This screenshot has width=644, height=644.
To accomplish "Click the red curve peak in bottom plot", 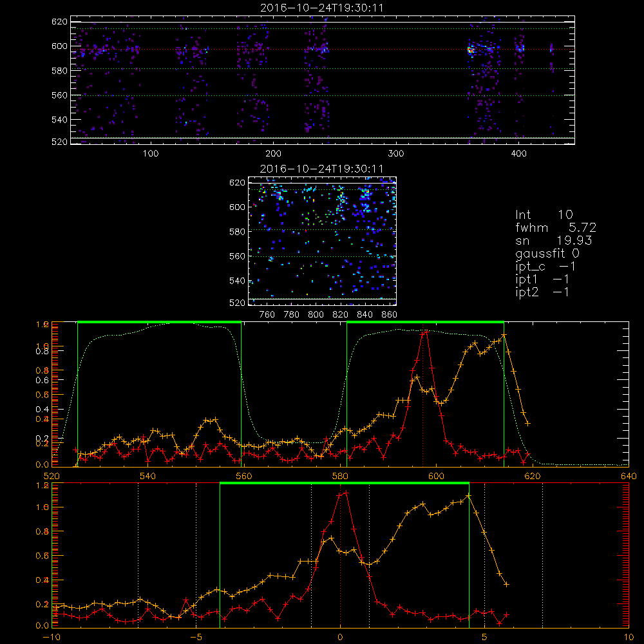I will click(x=346, y=493).
